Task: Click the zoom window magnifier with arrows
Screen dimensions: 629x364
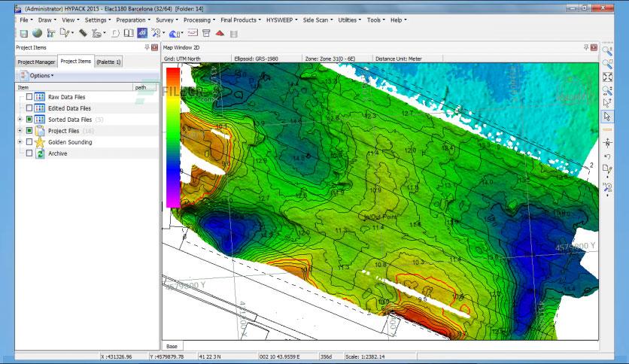Action: tap(607, 90)
